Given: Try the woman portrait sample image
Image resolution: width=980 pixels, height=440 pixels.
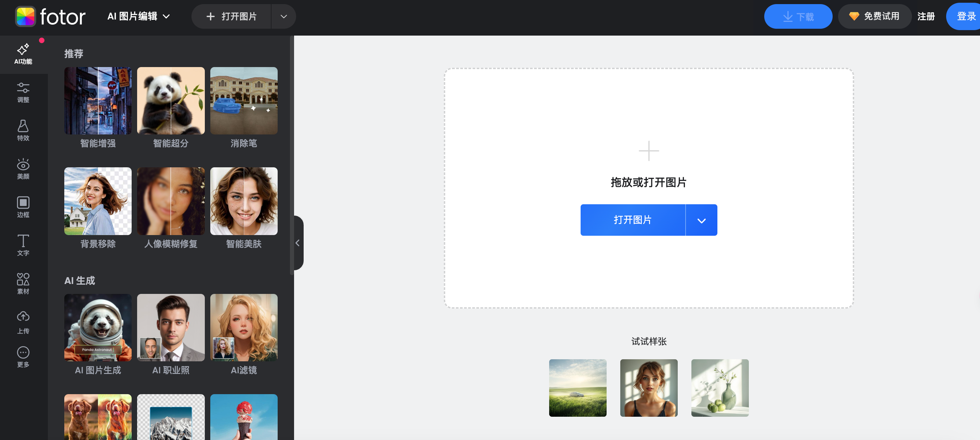Looking at the screenshot, I should [x=649, y=388].
